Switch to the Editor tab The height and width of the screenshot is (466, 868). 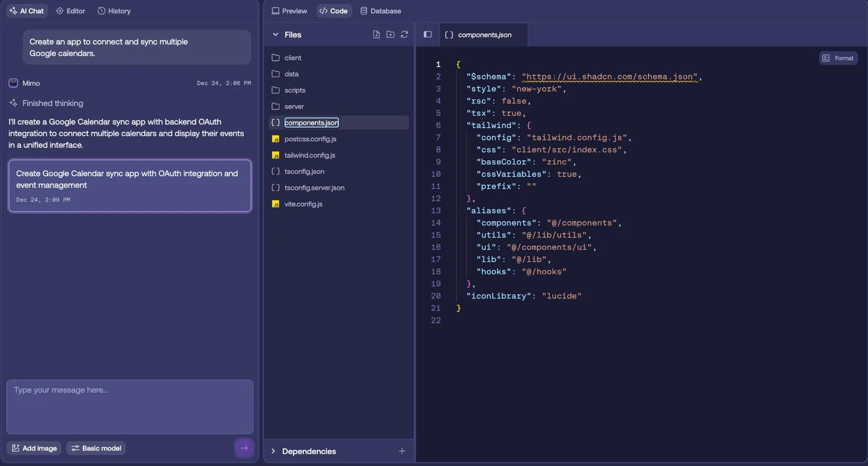(71, 11)
